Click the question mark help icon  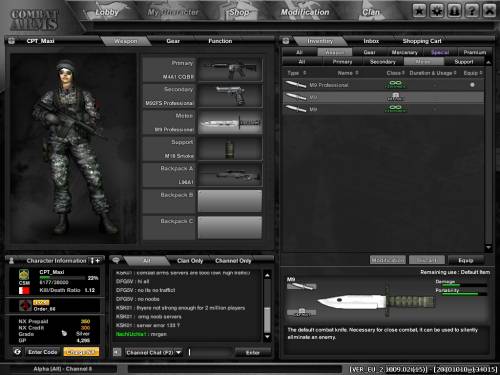click(472, 11)
